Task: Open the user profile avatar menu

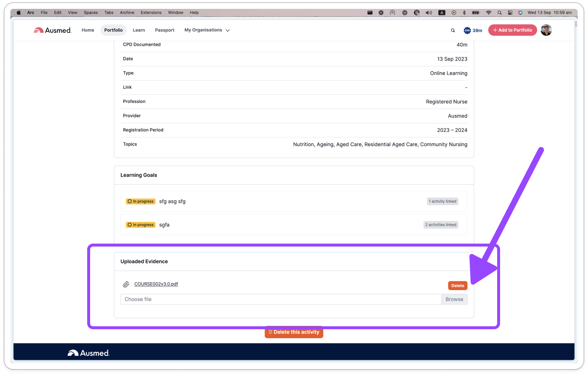Action: [x=546, y=30]
